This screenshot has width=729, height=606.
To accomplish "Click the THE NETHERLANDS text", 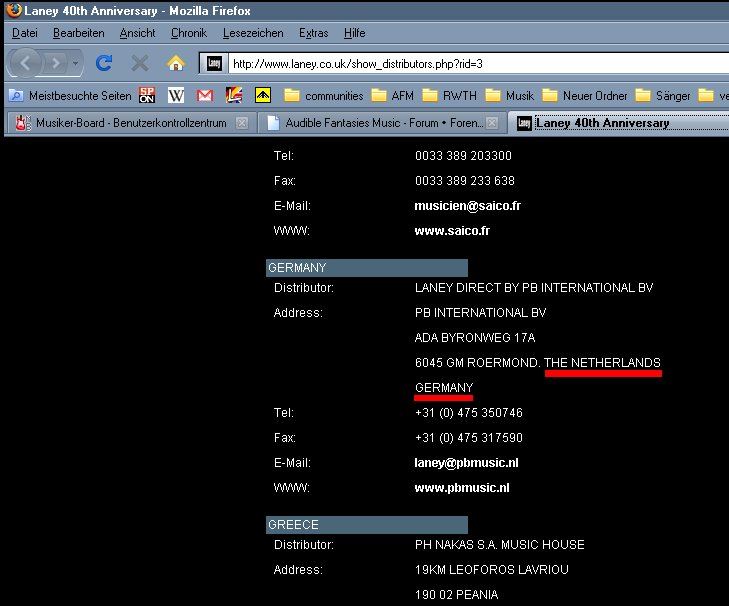I will click(602, 363).
